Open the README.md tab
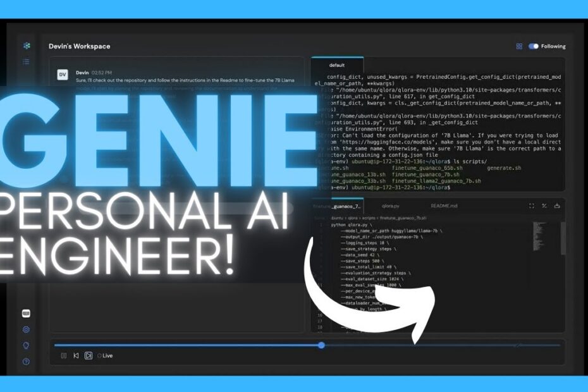Image resolution: width=588 pixels, height=392 pixels. 445,205
